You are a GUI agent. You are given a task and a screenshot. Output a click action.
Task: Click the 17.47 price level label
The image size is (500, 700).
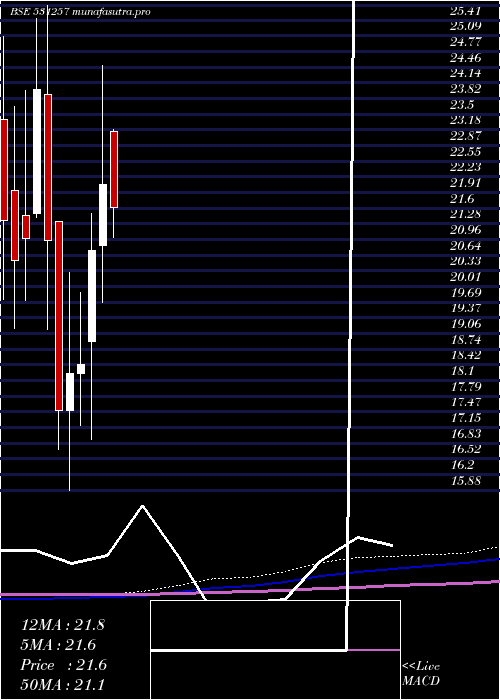click(465, 402)
